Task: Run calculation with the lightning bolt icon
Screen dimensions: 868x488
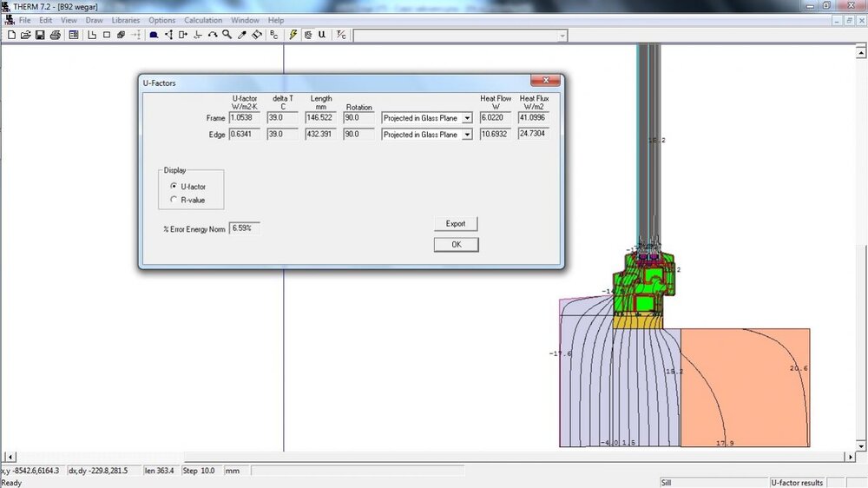Action: coord(293,35)
